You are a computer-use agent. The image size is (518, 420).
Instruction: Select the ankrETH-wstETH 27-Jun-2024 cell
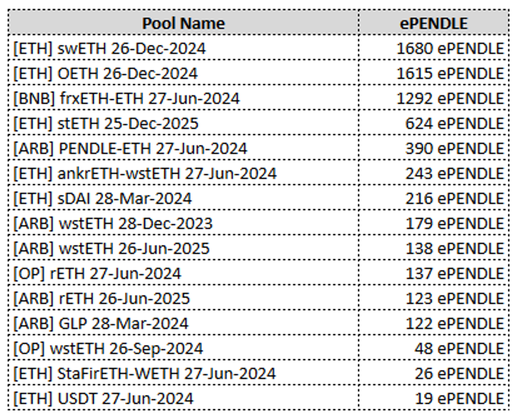click(x=145, y=174)
